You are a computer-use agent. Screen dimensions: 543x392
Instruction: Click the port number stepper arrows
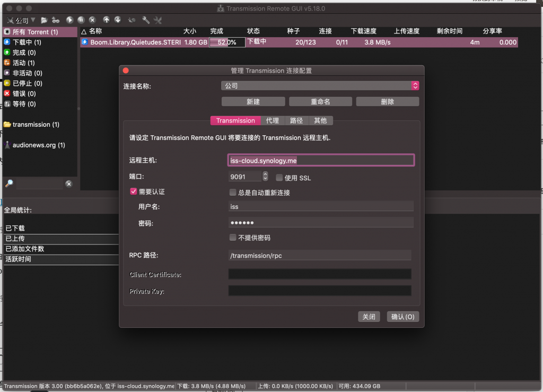pos(265,177)
